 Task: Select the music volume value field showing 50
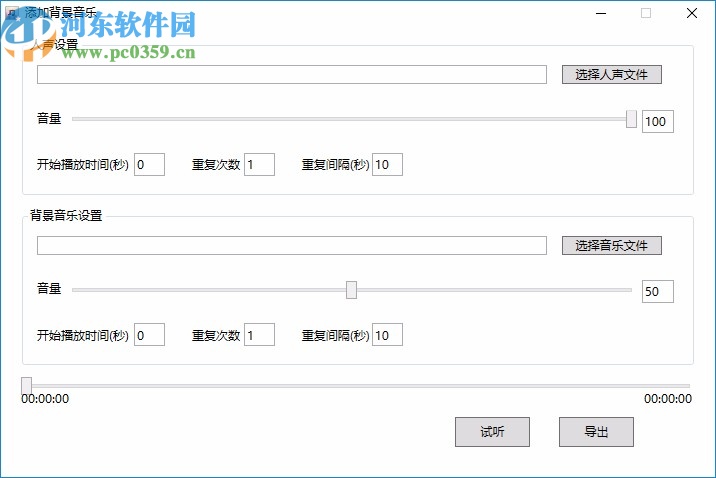pyautogui.click(x=658, y=291)
